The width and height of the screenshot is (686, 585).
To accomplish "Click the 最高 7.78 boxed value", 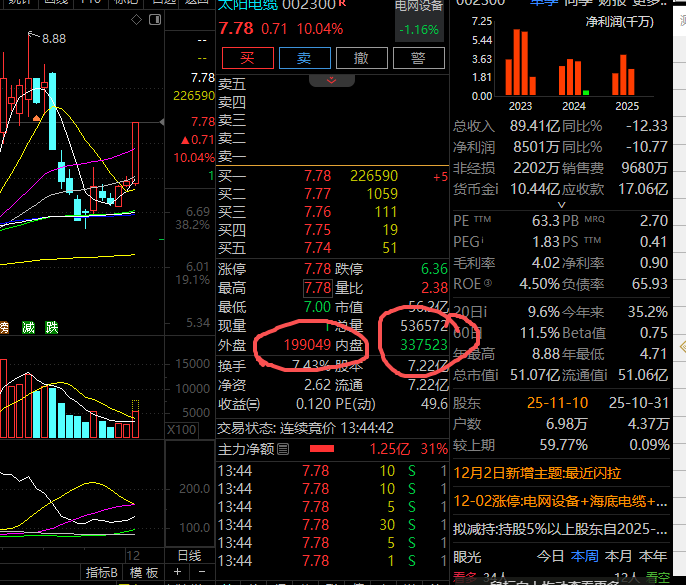I will point(318,288).
